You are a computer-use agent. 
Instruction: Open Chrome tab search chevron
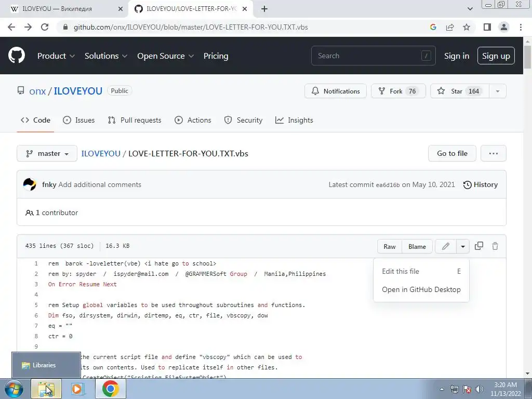pyautogui.click(x=470, y=9)
